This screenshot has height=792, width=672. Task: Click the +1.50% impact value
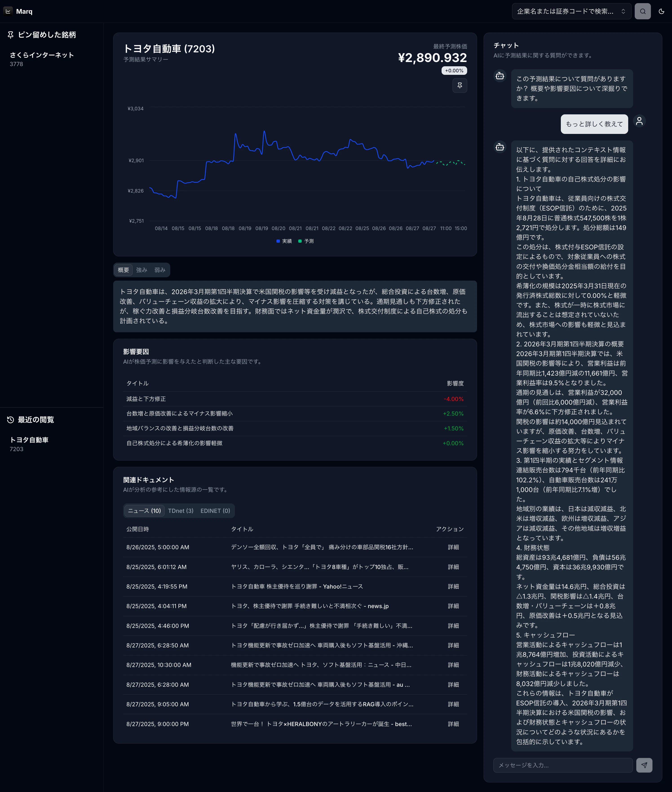point(453,428)
